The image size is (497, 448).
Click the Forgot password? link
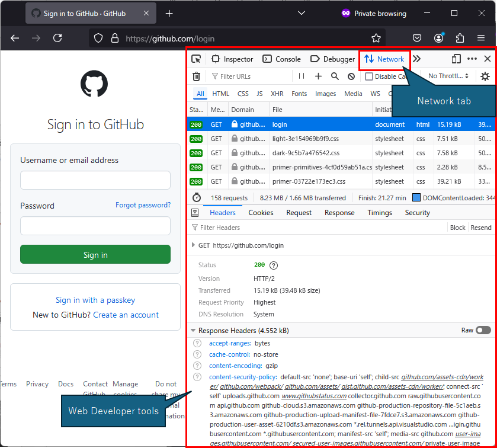tap(143, 205)
